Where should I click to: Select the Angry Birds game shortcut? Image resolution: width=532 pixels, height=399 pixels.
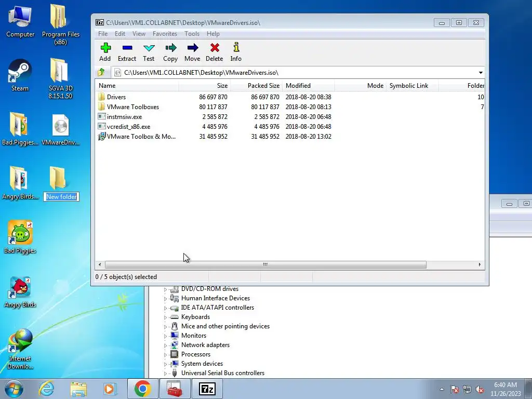point(20,292)
